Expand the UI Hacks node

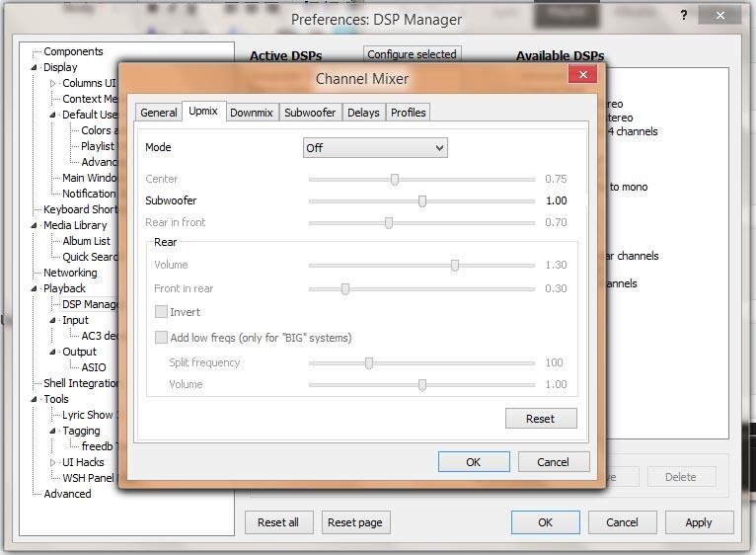[53, 462]
